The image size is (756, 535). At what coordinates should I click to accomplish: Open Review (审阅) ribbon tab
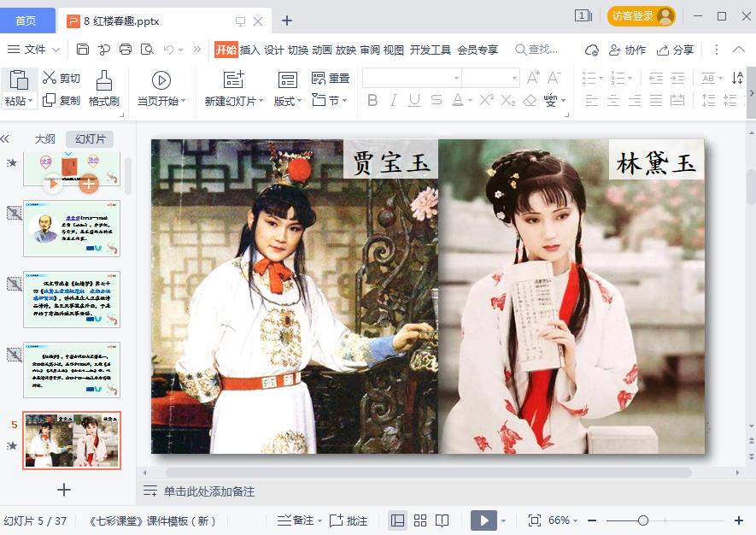click(x=369, y=50)
